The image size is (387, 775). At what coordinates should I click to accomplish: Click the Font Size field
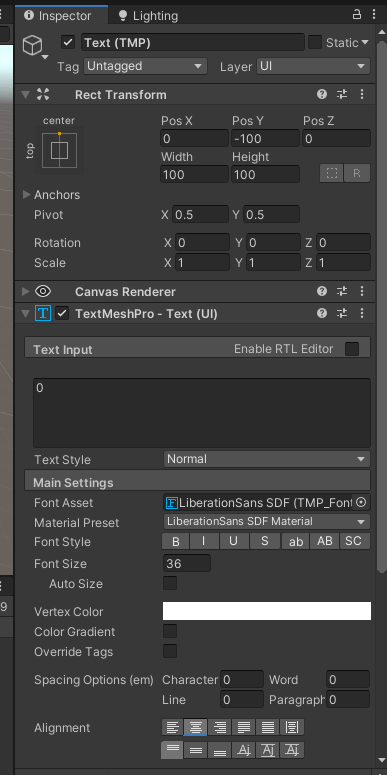coord(187,563)
